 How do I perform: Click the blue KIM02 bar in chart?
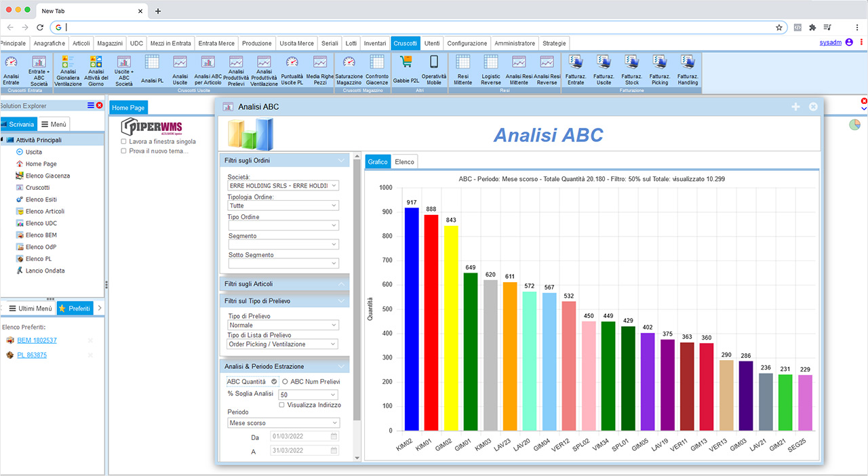click(412, 319)
